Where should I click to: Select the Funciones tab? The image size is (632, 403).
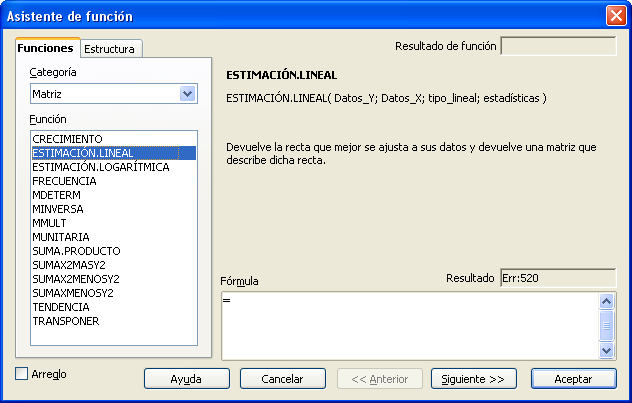pyautogui.click(x=46, y=48)
